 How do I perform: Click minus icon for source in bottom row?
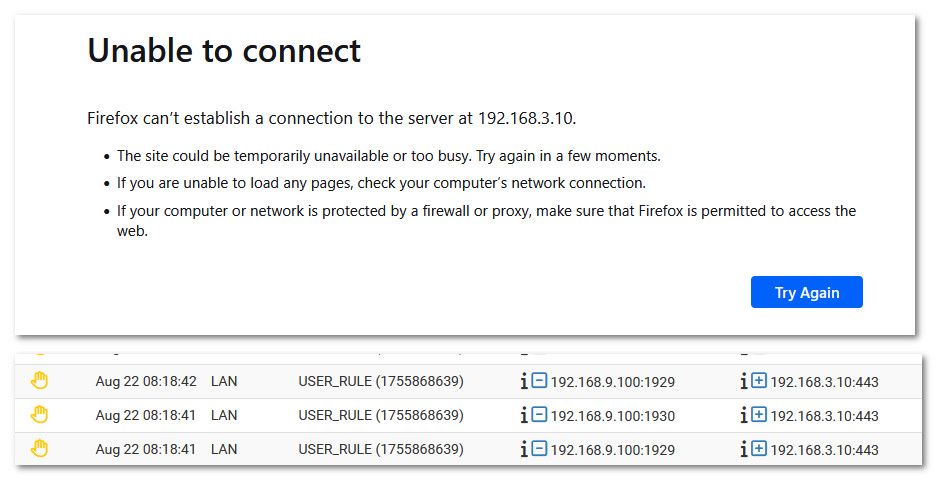pos(540,449)
